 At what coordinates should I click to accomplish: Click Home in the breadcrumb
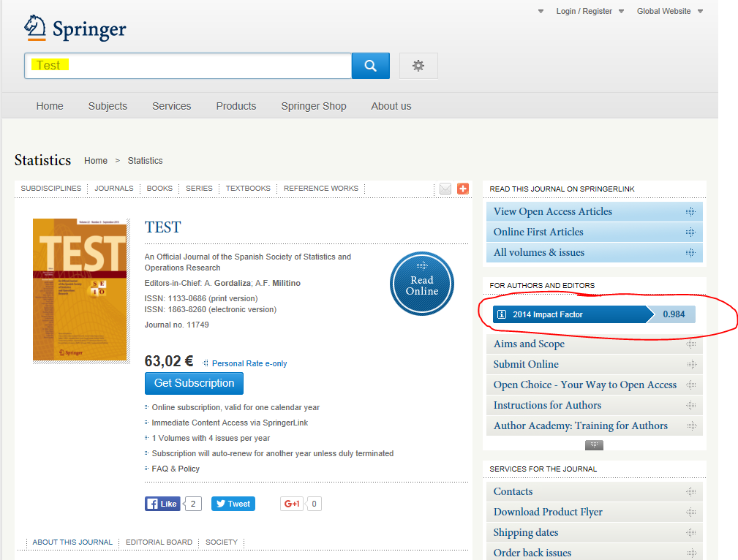pyautogui.click(x=96, y=161)
